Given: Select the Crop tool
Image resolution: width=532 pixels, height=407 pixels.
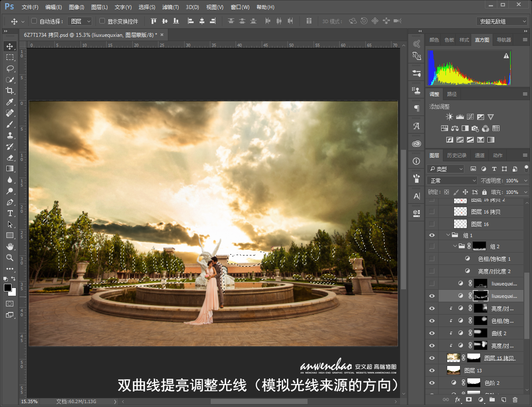Looking at the screenshot, I should point(10,91).
